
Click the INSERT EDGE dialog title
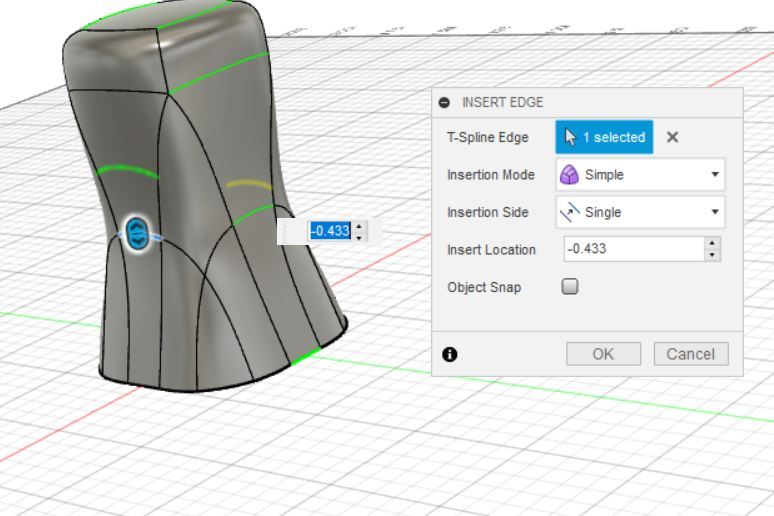[x=503, y=103]
